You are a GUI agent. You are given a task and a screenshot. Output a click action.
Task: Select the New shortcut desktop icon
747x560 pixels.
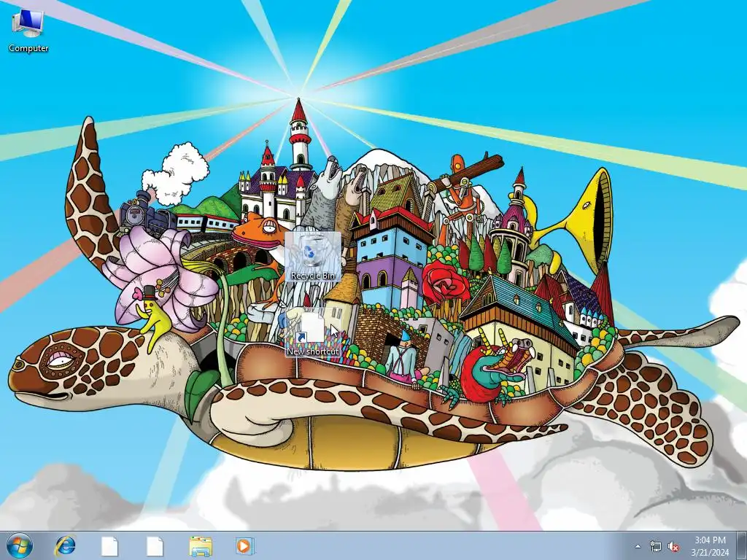(313, 332)
